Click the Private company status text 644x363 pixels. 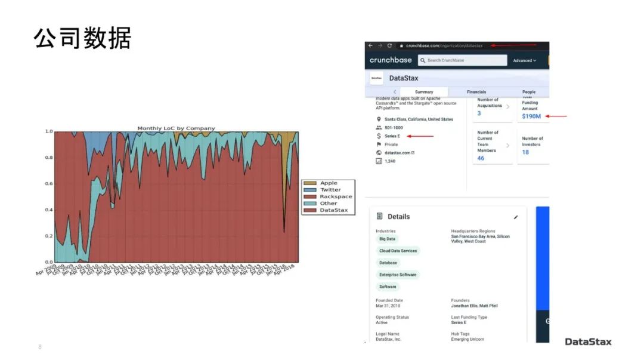click(x=391, y=144)
